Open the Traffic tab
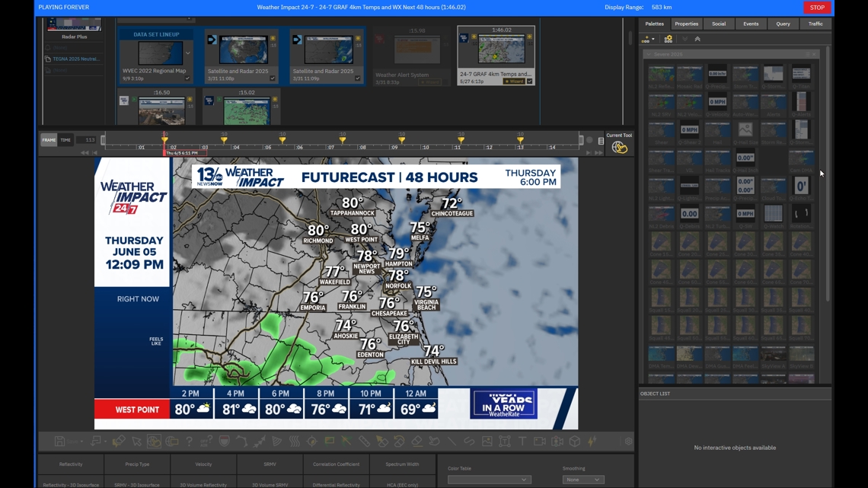This screenshot has height=488, width=868. point(815,24)
